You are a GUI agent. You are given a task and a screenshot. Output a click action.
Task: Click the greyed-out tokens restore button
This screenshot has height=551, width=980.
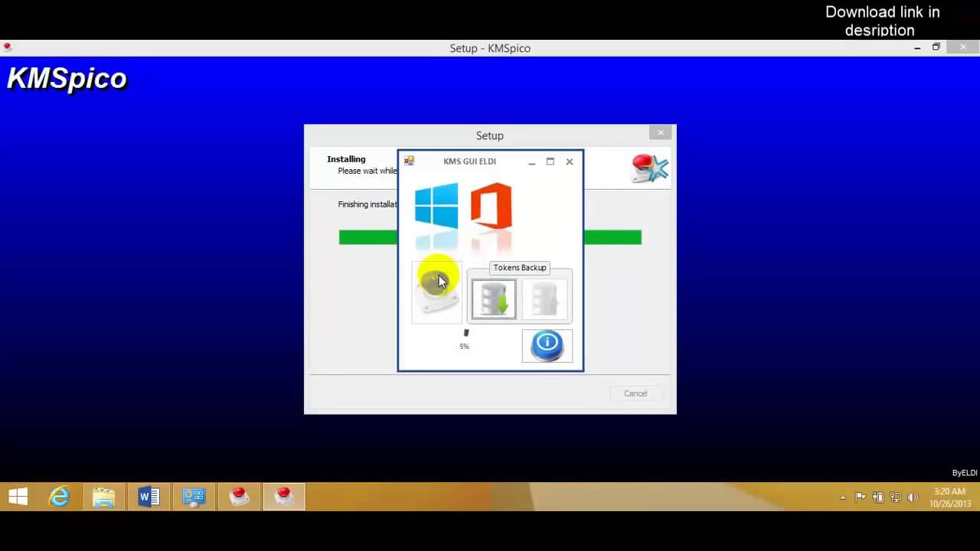[544, 298]
